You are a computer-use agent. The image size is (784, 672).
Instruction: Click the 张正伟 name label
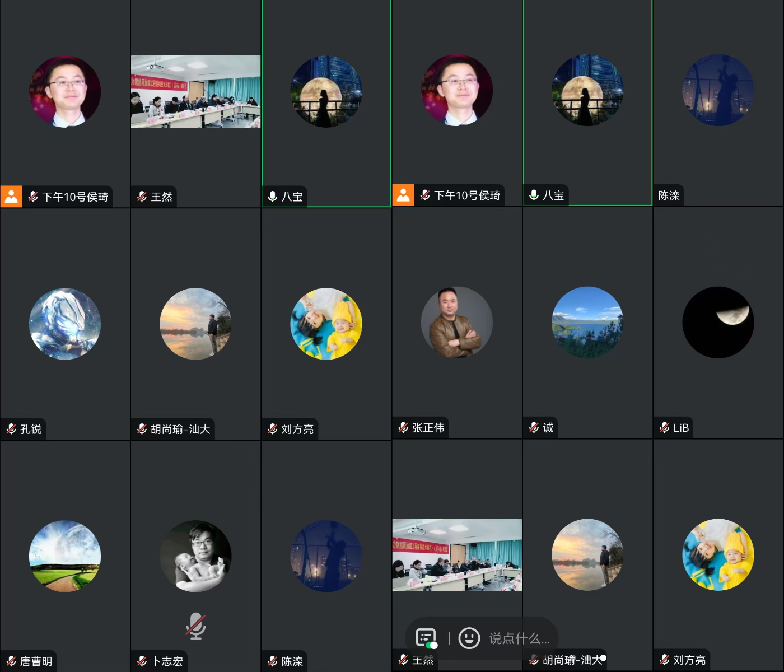coord(428,428)
